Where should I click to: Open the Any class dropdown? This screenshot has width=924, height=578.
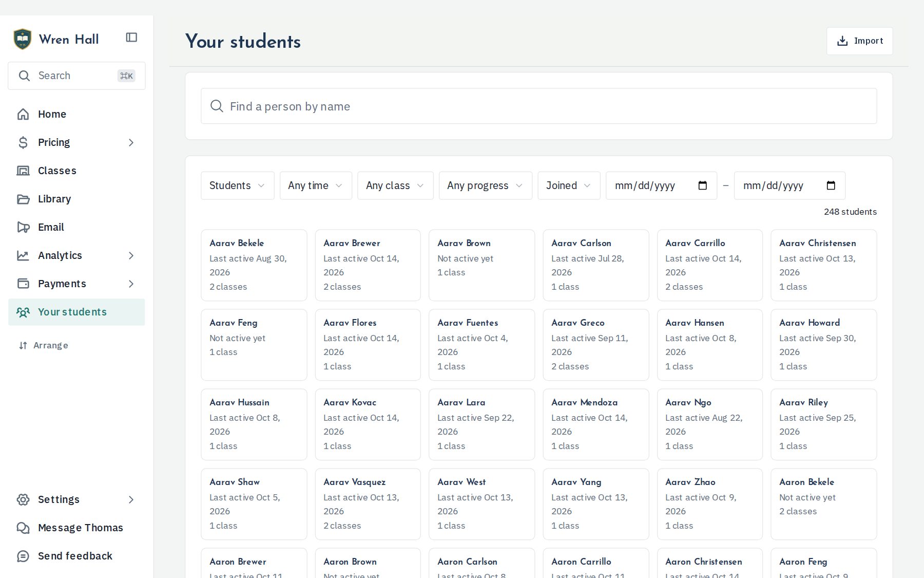[x=395, y=185]
